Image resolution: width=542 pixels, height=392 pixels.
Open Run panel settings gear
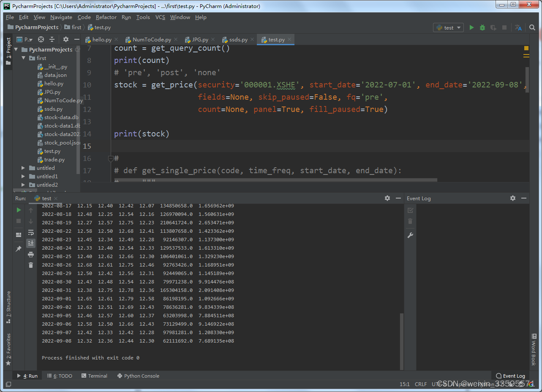click(387, 198)
